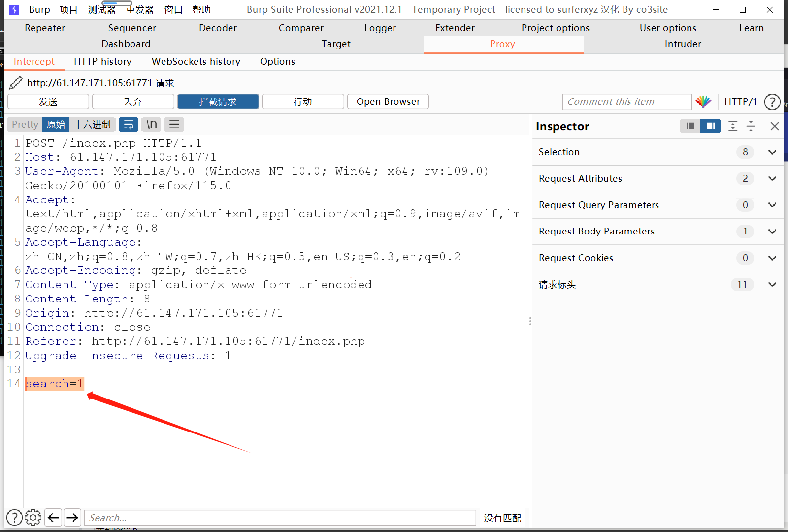Expand the Request Attributes chevron
Screen dimensions: 788x532
tap(772, 179)
